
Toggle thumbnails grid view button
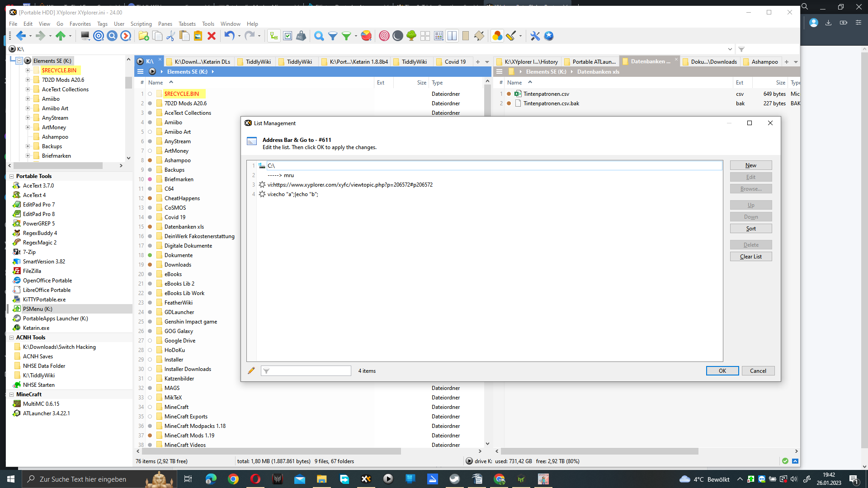(425, 36)
